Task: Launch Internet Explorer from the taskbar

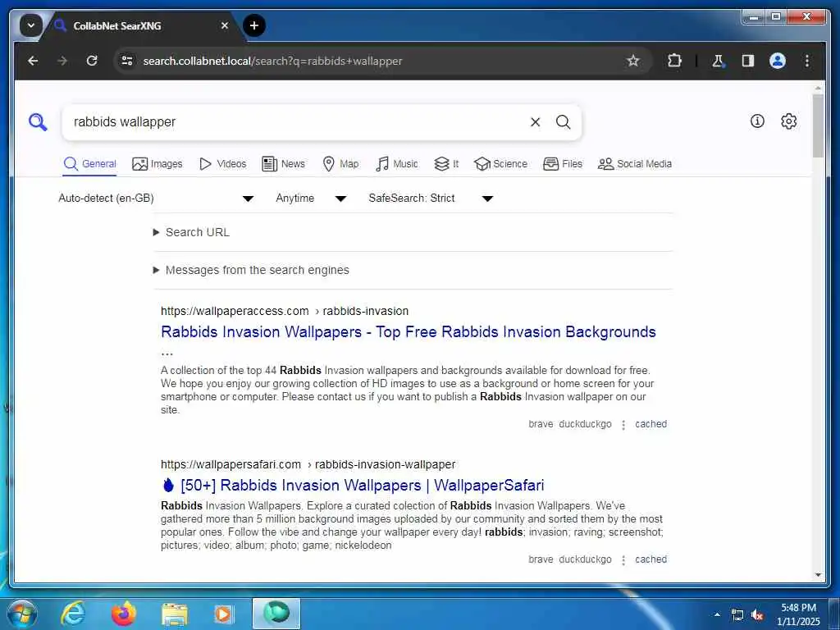Action: click(73, 614)
